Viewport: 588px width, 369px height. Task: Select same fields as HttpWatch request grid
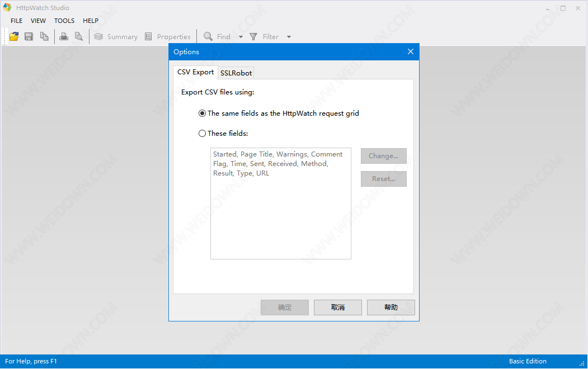pos(279,113)
